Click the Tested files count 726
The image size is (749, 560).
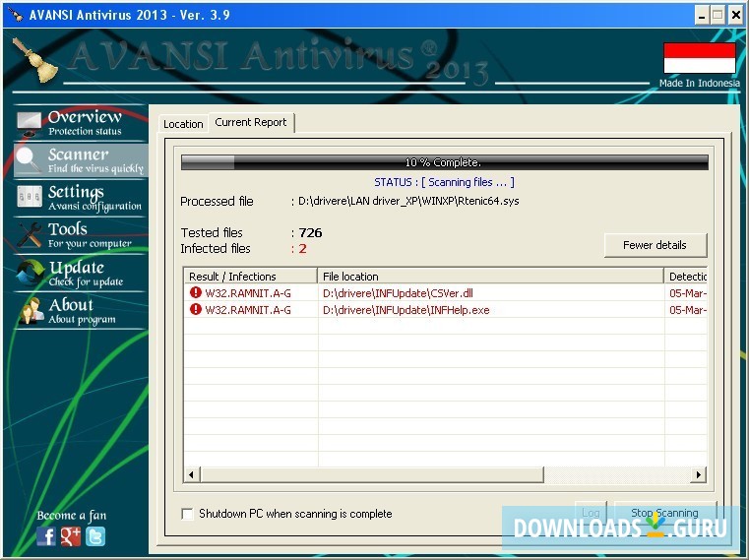310,232
